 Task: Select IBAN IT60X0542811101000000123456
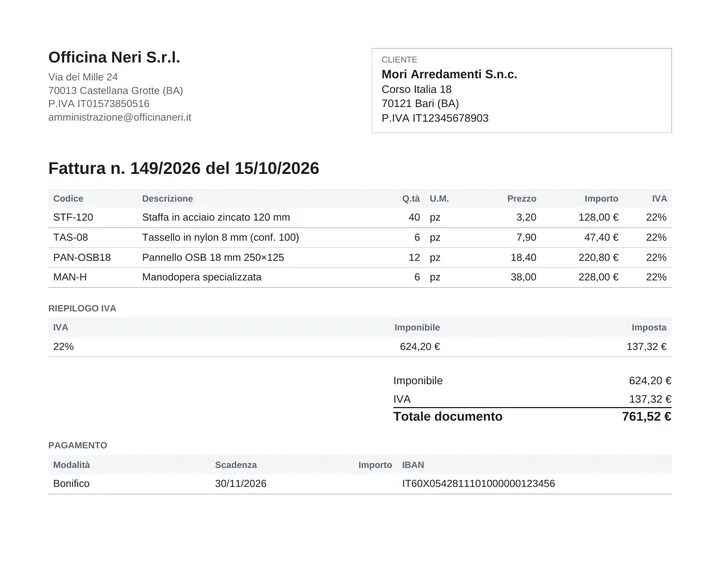(478, 484)
